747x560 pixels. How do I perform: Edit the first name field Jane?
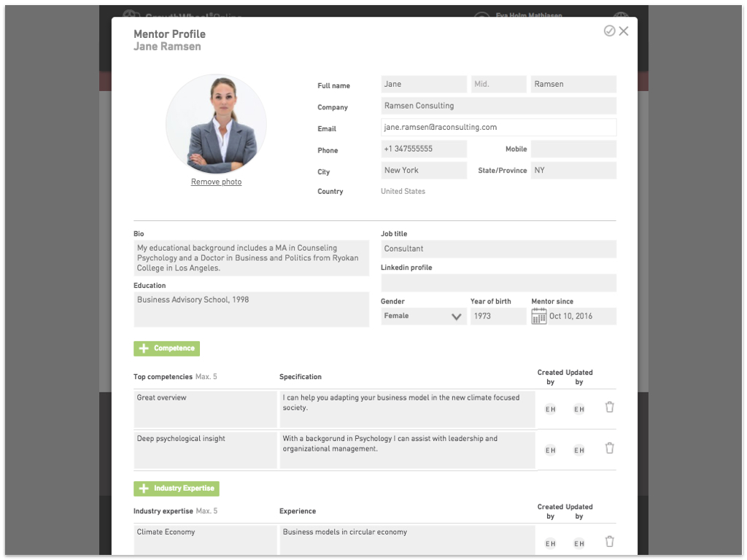tap(424, 85)
